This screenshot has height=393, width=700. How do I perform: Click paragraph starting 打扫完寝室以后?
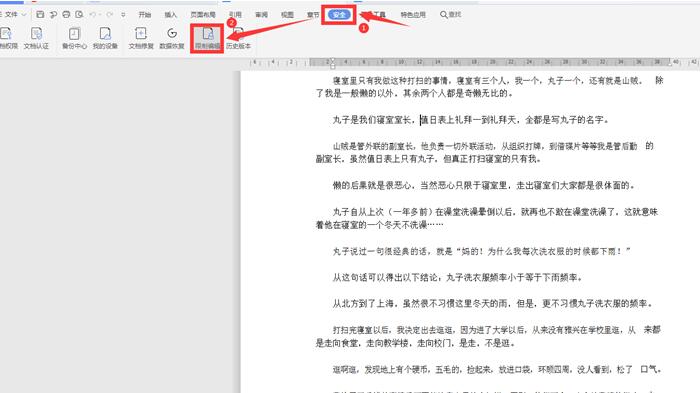pos(488,336)
